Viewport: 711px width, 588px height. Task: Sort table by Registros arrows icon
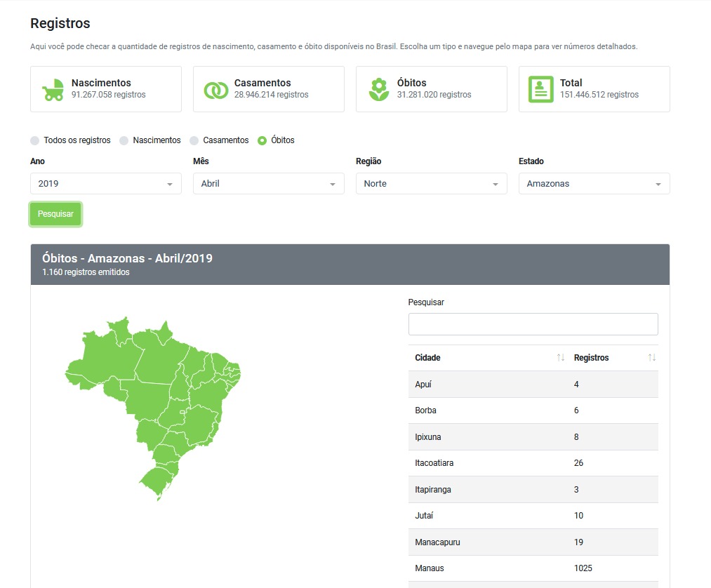coord(651,358)
